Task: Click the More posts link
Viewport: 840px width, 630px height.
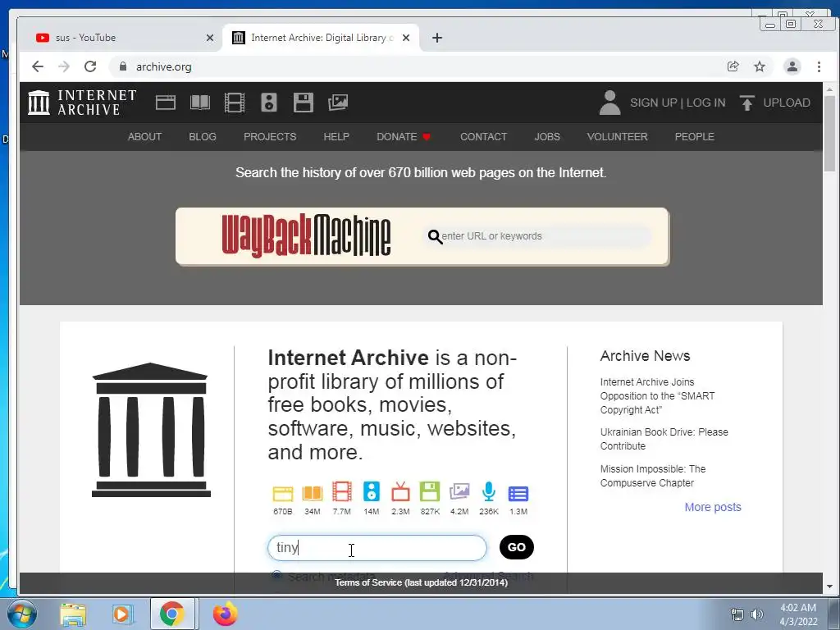Action: (713, 507)
